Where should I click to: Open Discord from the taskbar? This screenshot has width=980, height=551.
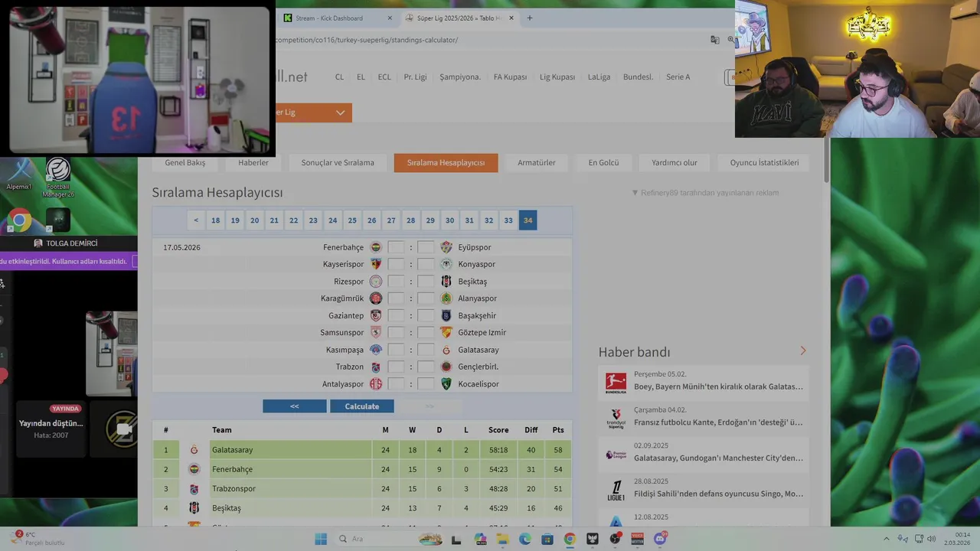(660, 539)
